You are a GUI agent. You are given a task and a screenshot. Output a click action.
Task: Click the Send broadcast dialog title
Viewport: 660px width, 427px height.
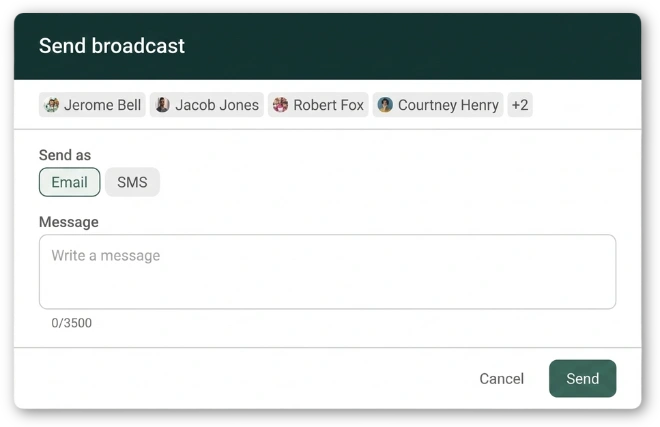[112, 46]
